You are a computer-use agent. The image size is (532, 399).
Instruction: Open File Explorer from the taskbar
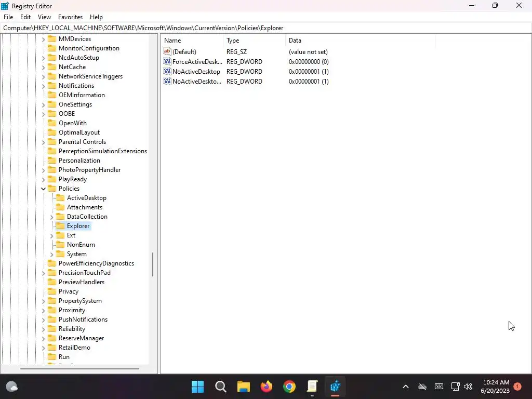pyautogui.click(x=243, y=387)
